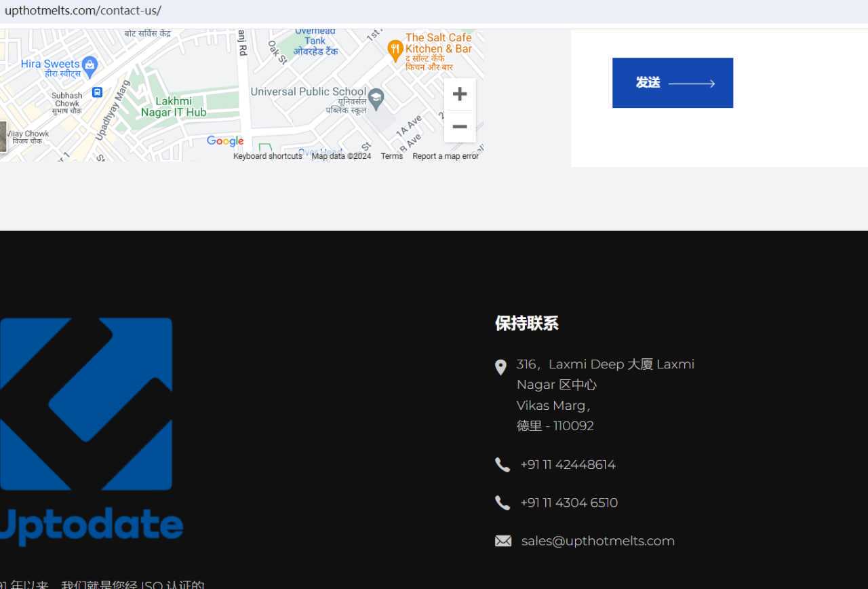Click the 德里 - 110092 postal code line

coord(555,426)
